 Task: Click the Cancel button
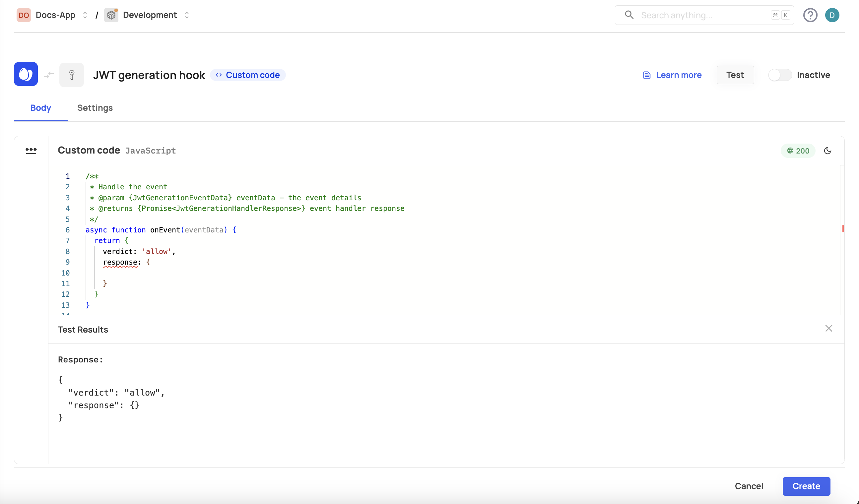point(749,486)
